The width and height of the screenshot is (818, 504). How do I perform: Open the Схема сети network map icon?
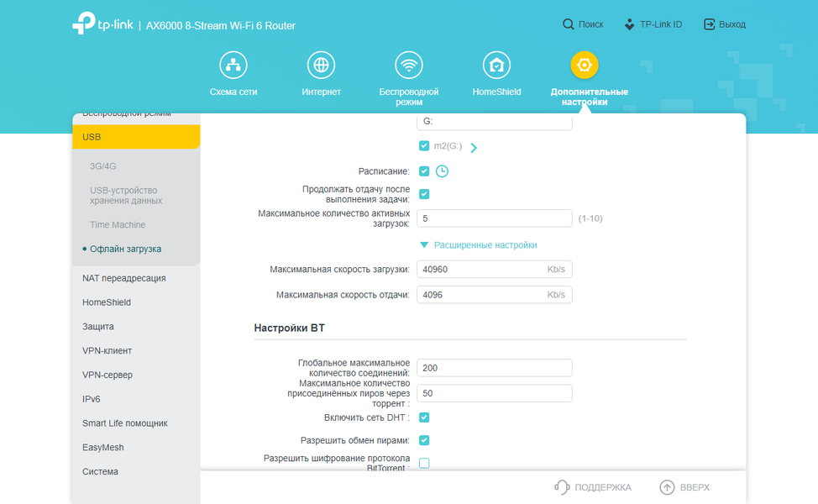(233, 66)
